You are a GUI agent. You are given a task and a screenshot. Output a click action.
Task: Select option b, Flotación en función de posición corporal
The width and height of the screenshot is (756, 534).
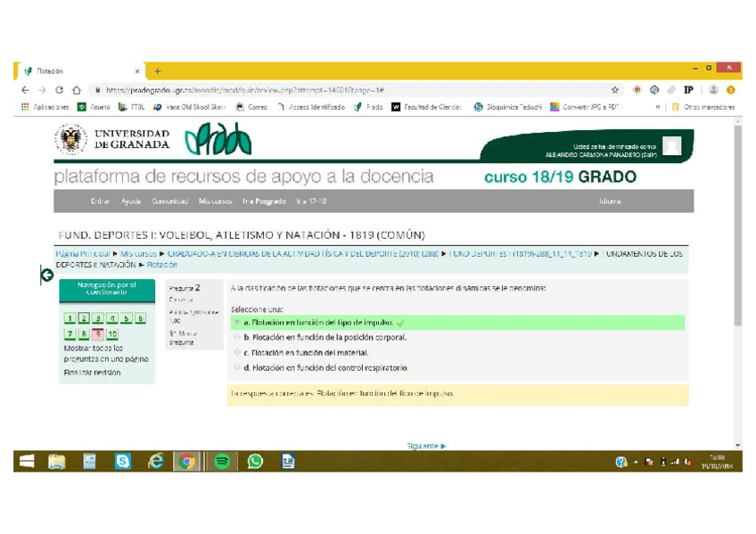pos(237,338)
